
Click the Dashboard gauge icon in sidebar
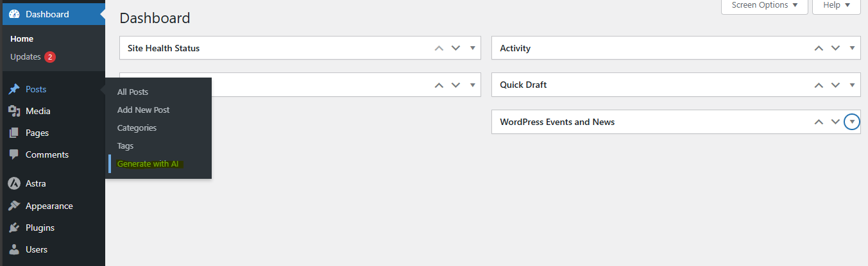pyautogui.click(x=14, y=14)
